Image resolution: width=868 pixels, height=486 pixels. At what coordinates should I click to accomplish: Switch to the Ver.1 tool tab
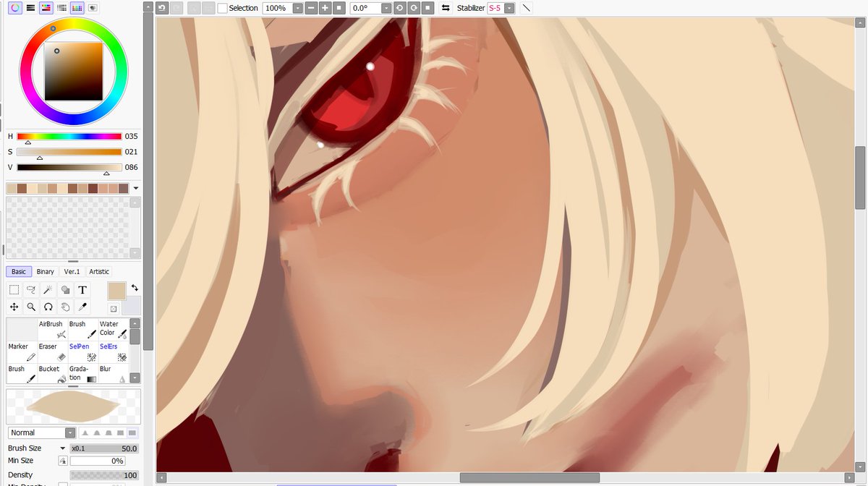(x=72, y=272)
